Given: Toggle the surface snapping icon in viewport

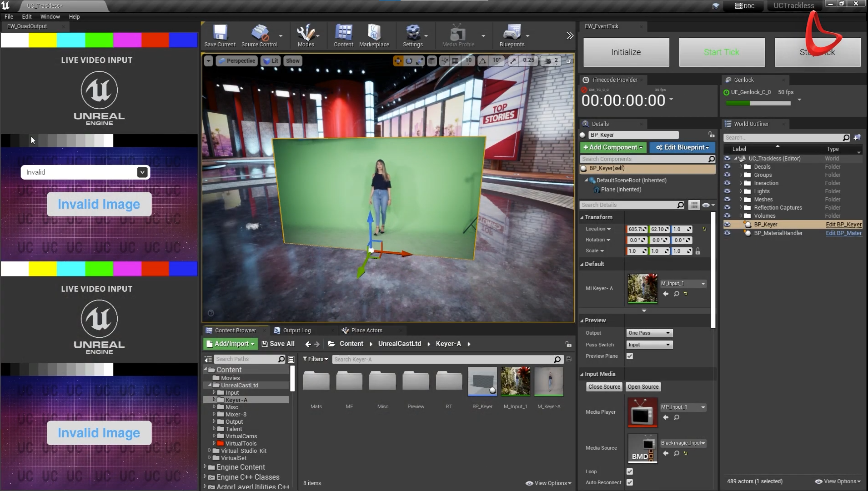Looking at the screenshot, I should (x=444, y=60).
